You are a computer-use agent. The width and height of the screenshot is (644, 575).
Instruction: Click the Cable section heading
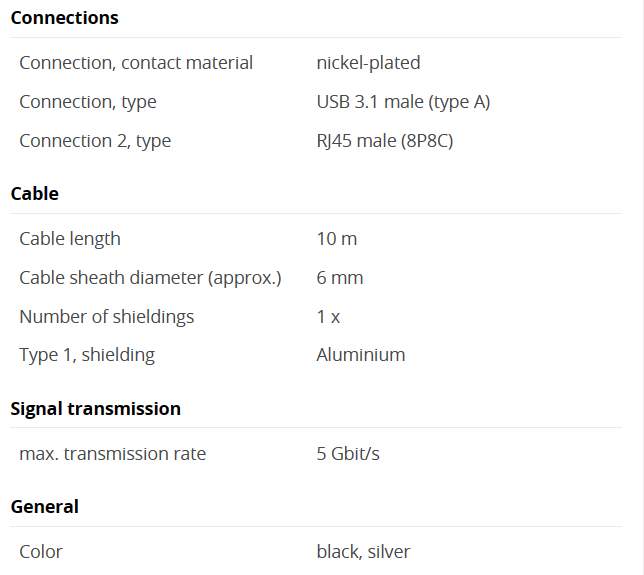click(x=34, y=194)
